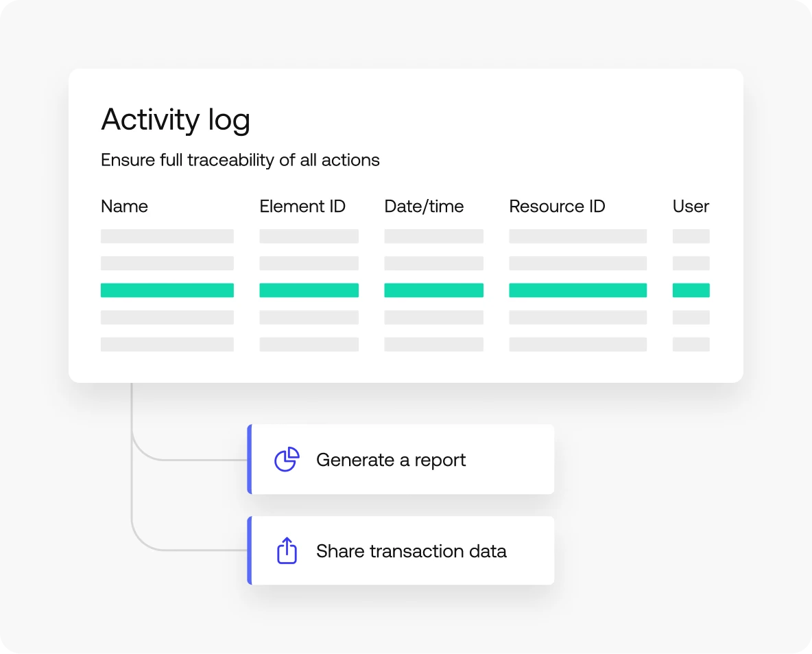Click the green highlighted User cell
This screenshot has height=654, width=812.
[x=691, y=290]
